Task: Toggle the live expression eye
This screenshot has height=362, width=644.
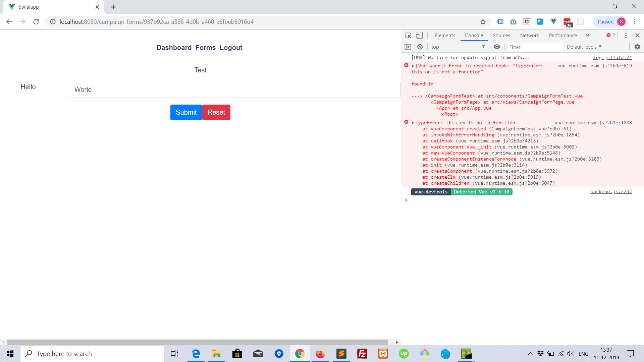Action: pos(497,47)
